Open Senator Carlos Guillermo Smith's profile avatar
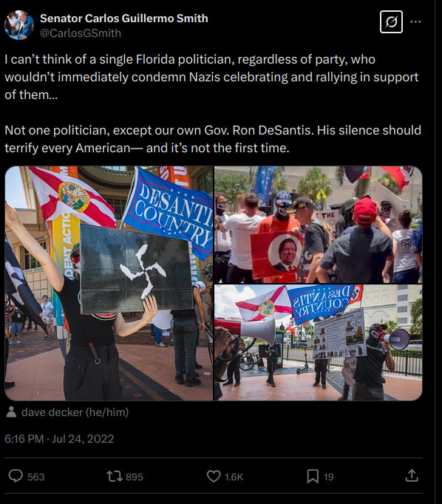The height and width of the screenshot is (504, 442). coord(19,25)
